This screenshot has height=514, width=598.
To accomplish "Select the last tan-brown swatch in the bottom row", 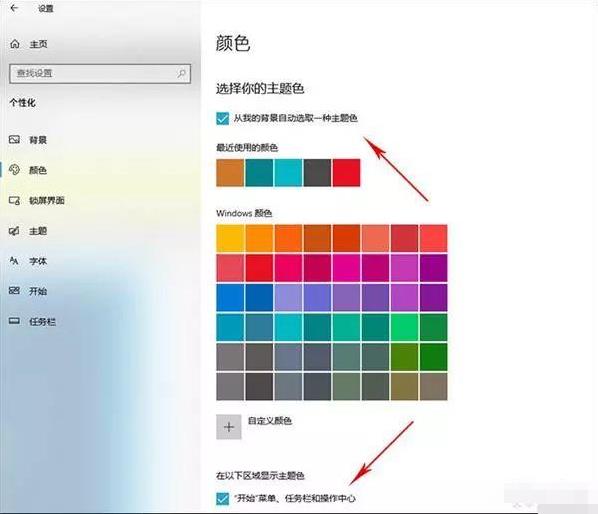I will (x=434, y=387).
